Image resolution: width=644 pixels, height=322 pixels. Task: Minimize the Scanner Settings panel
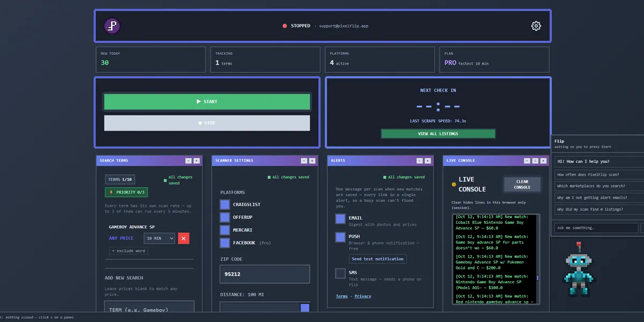304,160
